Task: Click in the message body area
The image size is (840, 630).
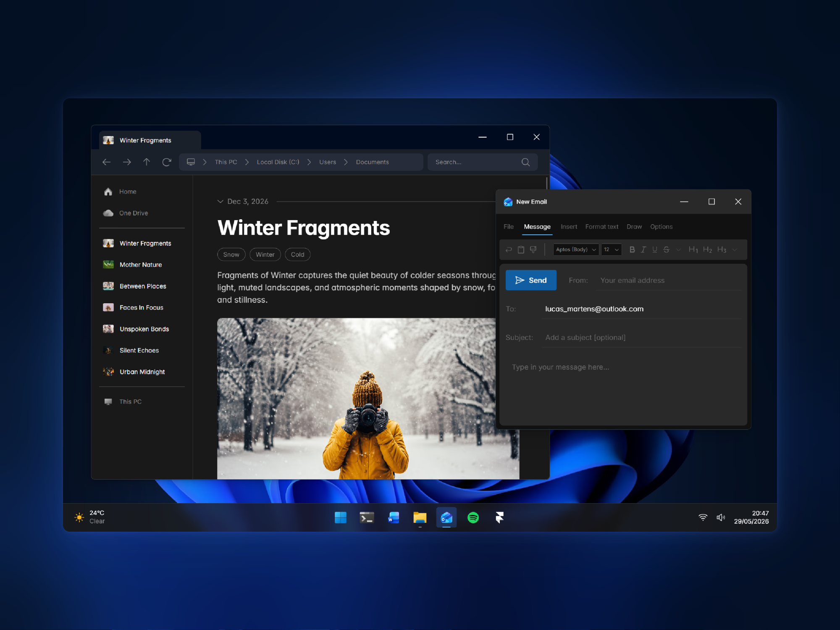Action: tap(623, 391)
